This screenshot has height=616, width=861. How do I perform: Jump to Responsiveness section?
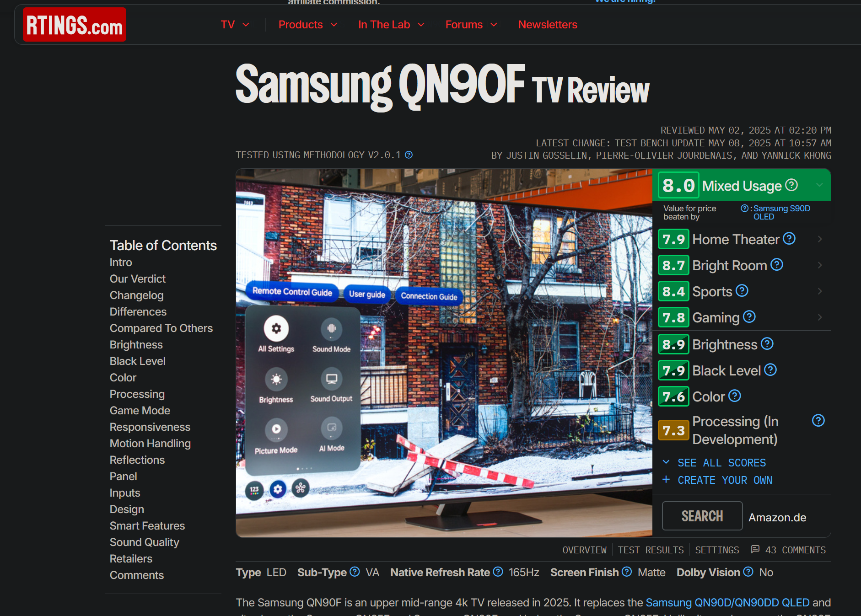coord(150,427)
